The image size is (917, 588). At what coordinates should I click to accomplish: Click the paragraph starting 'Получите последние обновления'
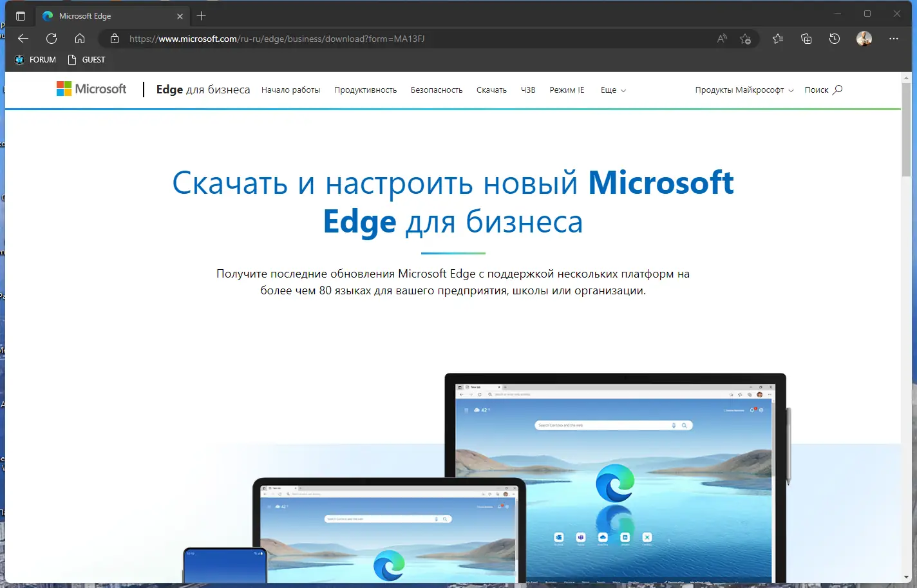coord(453,282)
